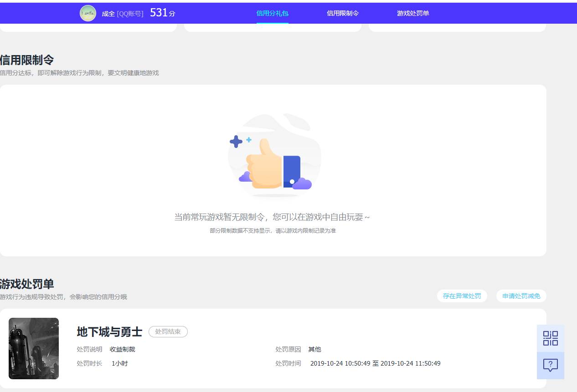Screen dimensions: 577x392
Task: Click the 存在异常处罚 button
Action: point(462,296)
